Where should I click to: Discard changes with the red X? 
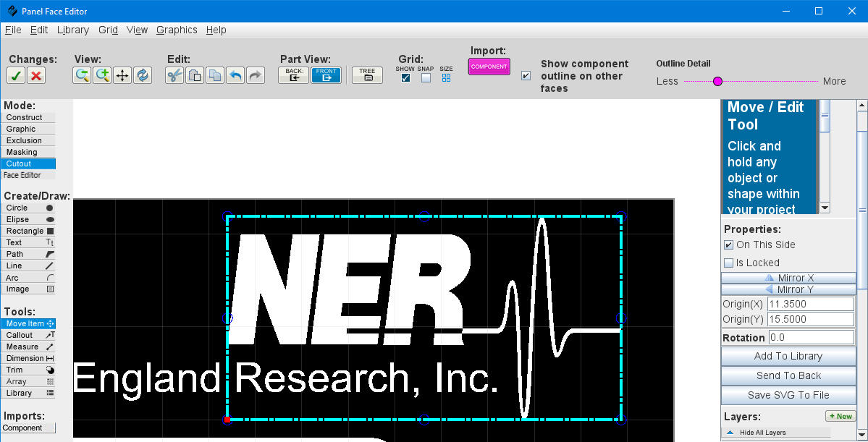(36, 76)
